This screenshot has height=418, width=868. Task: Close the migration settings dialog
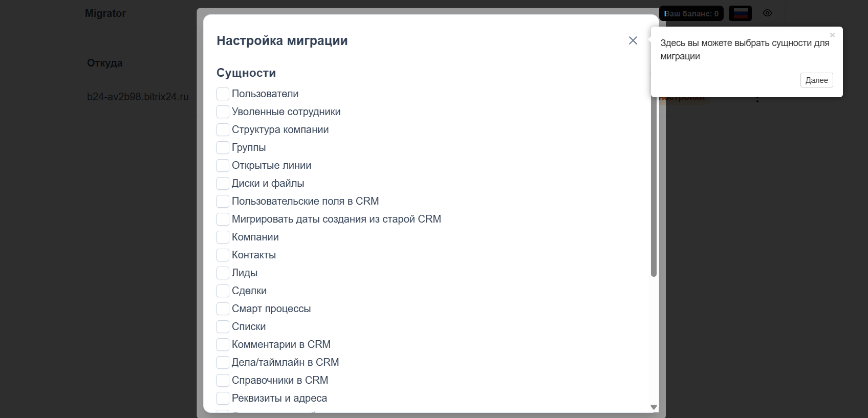pyautogui.click(x=633, y=40)
